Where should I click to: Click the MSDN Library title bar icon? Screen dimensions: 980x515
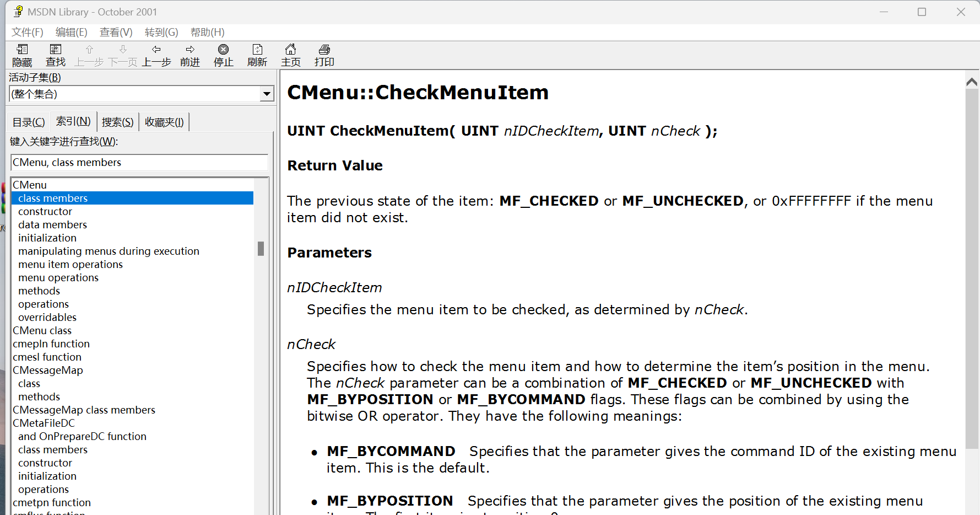tap(18, 12)
